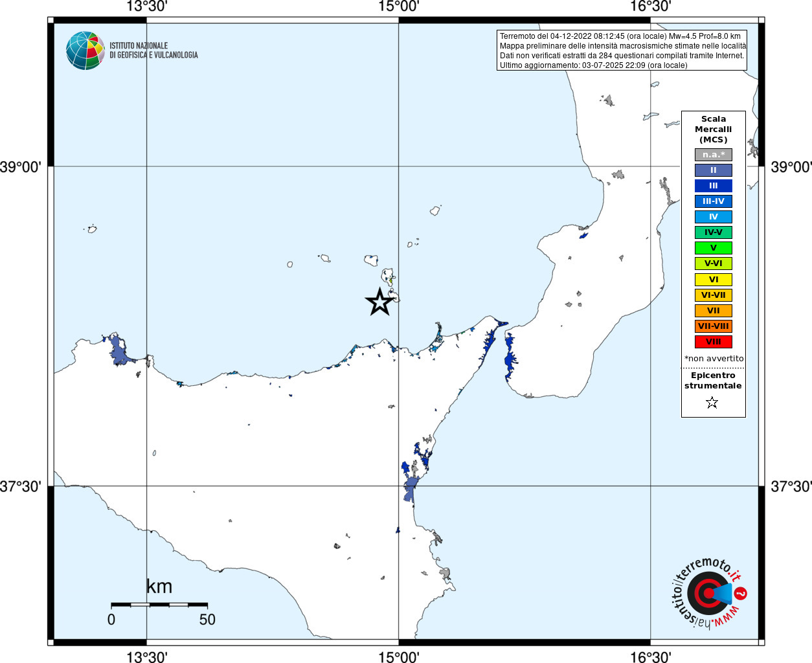Select the green V legend swatch
This screenshot has width=812, height=663.
pos(714,248)
